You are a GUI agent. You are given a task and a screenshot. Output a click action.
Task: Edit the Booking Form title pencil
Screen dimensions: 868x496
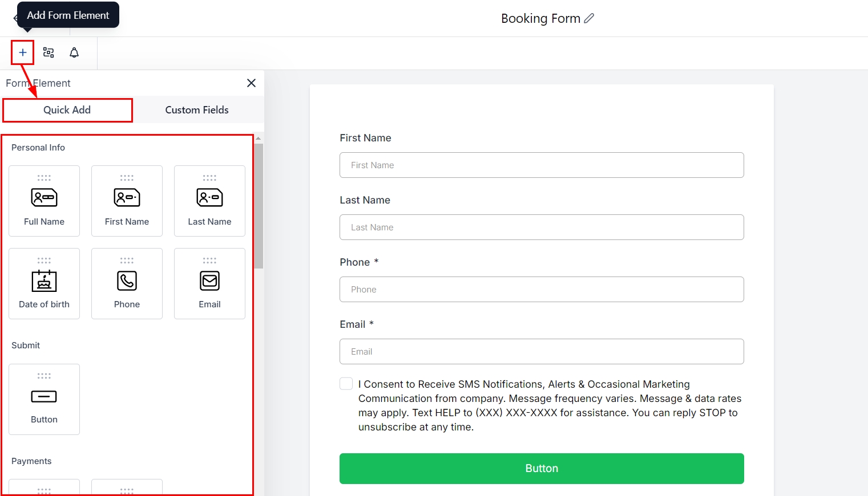point(589,18)
